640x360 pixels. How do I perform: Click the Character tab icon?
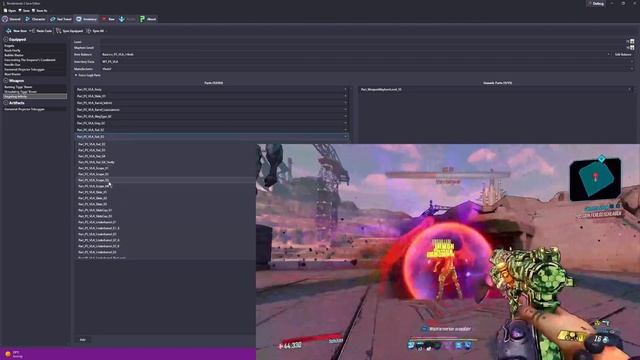tap(27, 19)
